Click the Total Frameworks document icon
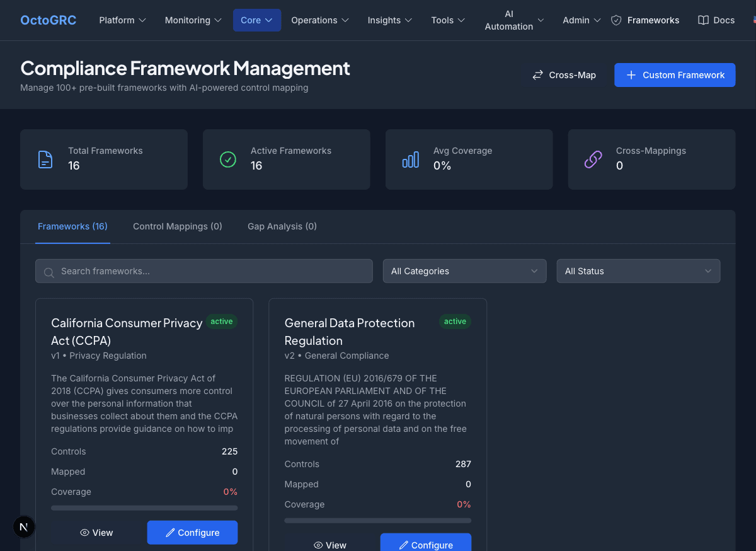756x551 pixels. point(45,159)
